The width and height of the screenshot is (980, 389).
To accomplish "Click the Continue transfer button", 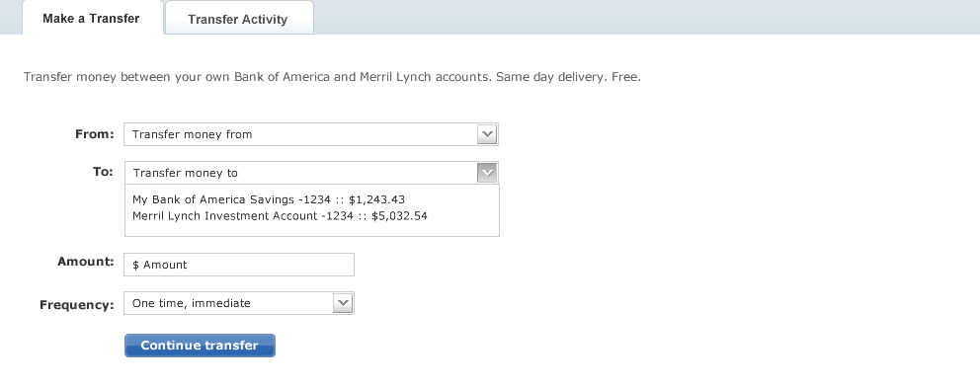I will tap(200, 346).
